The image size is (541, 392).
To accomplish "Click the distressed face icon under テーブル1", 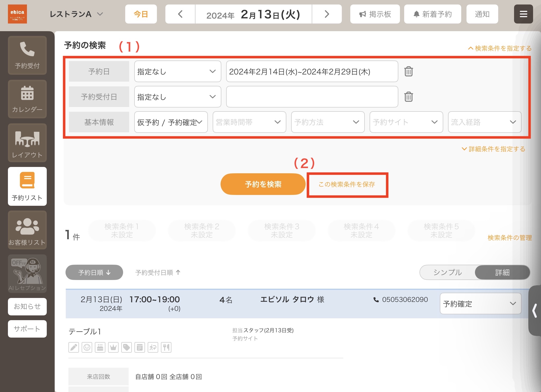I will [x=87, y=347].
